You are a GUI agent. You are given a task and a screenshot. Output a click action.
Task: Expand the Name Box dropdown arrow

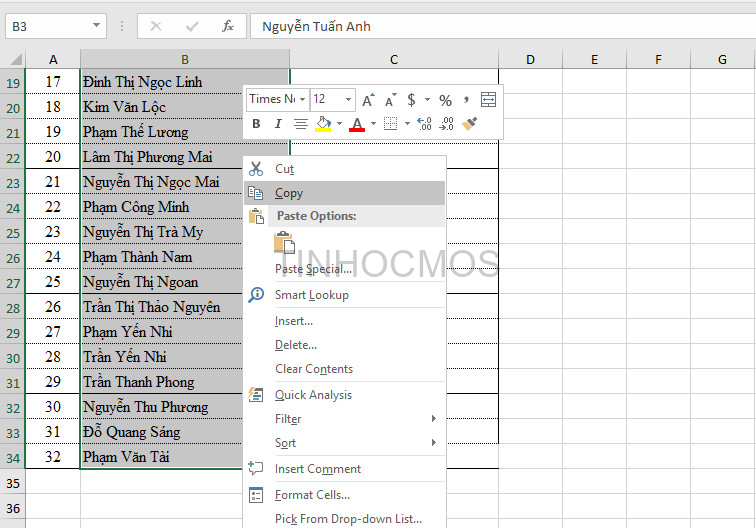pos(96,26)
